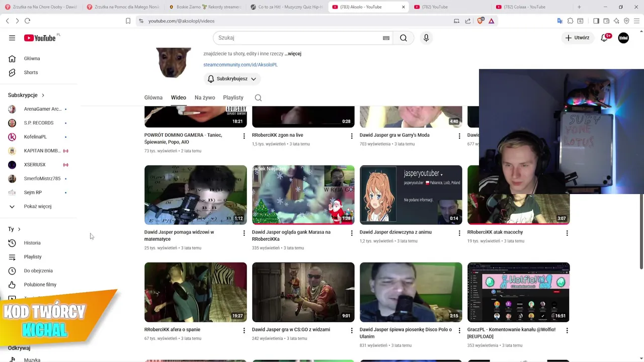Open options for POWRÓT DOMINO GAMERA video
Viewport: 644px width, 362px height.
(244, 136)
